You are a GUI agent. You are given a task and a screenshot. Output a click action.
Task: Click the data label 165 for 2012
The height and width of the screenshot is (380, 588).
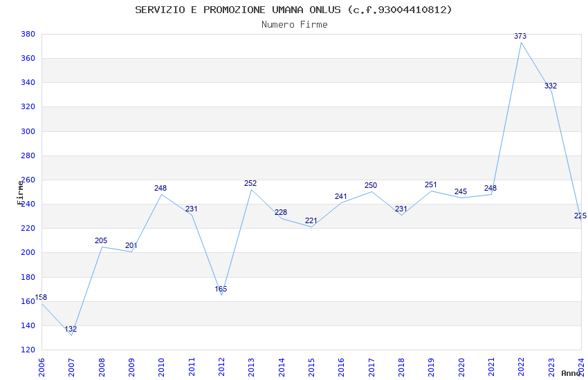[221, 289]
